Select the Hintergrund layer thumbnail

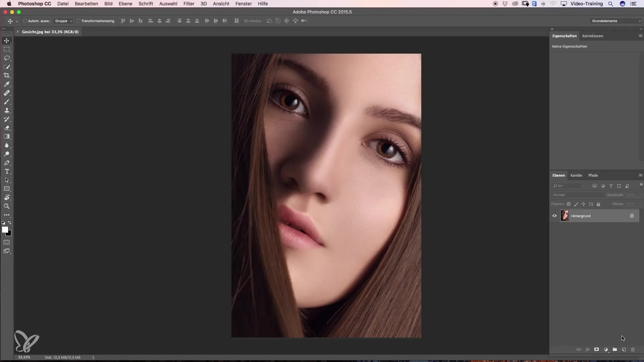(565, 216)
